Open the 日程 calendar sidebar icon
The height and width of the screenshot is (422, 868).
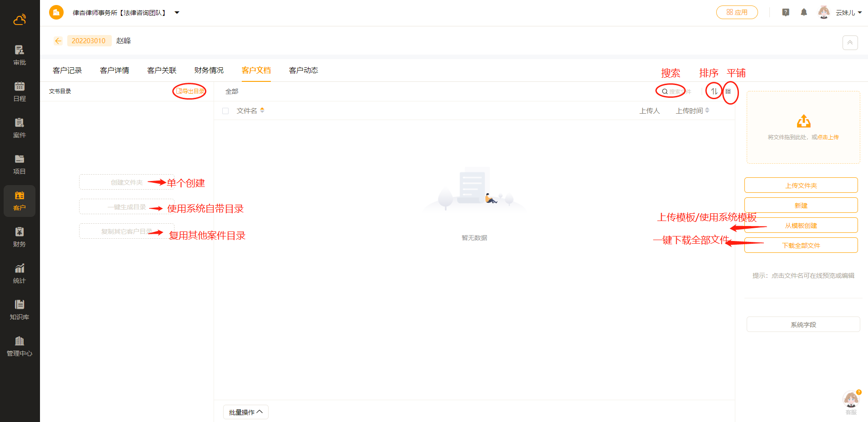20,91
